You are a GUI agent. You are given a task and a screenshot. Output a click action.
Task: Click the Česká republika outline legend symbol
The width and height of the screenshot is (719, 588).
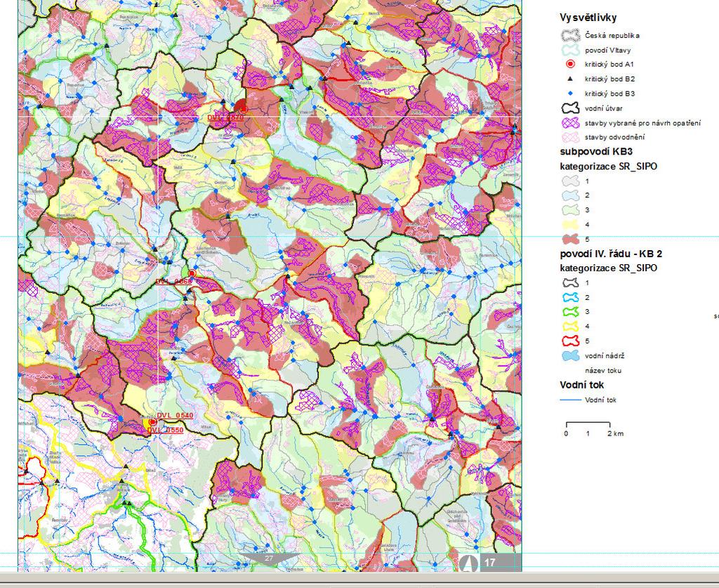pos(570,35)
